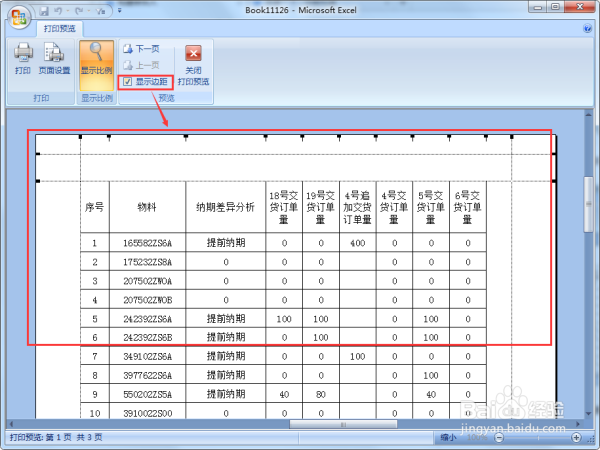Go to 上一页 previous page

coord(141,65)
